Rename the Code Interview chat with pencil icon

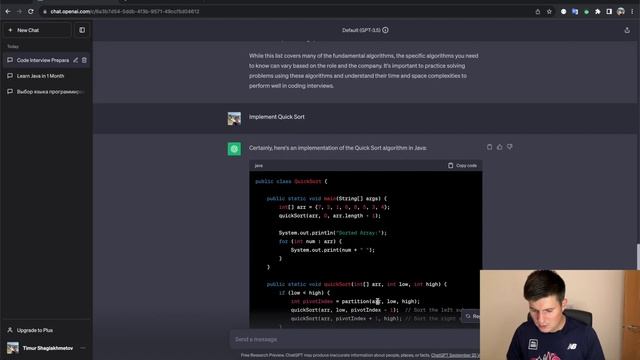pos(76,60)
